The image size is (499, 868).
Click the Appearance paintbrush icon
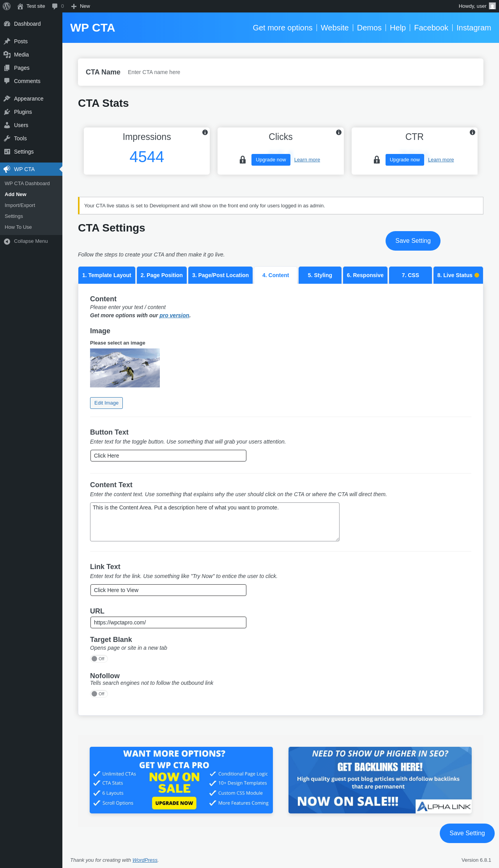[7, 99]
